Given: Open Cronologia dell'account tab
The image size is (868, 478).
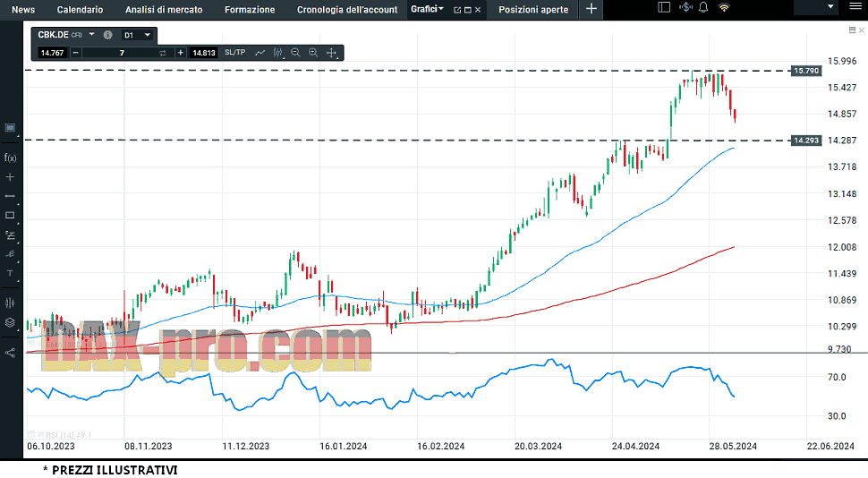Looking at the screenshot, I should click(x=347, y=10).
